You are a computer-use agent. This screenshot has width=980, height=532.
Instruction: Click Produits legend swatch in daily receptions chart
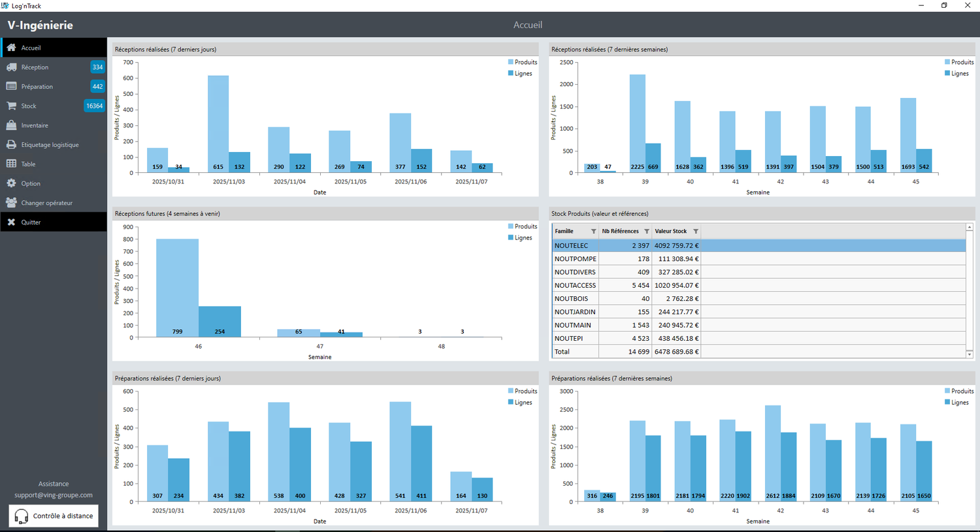(511, 62)
